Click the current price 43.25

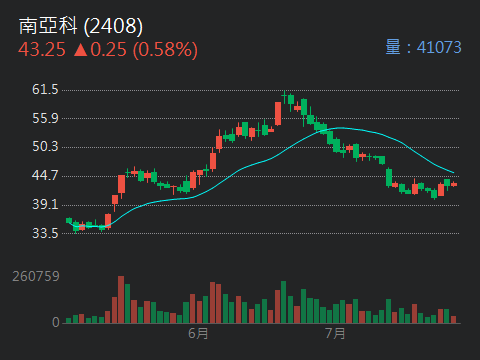[42, 50]
